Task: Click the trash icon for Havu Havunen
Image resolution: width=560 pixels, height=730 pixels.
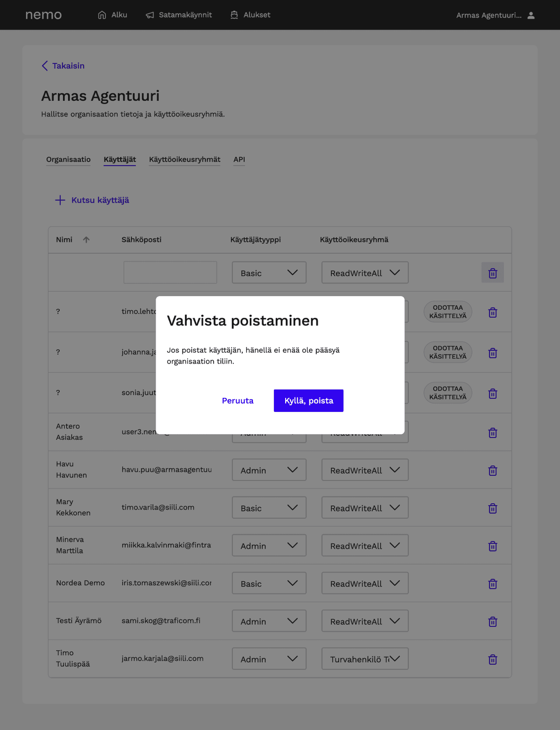Action: 492,471
